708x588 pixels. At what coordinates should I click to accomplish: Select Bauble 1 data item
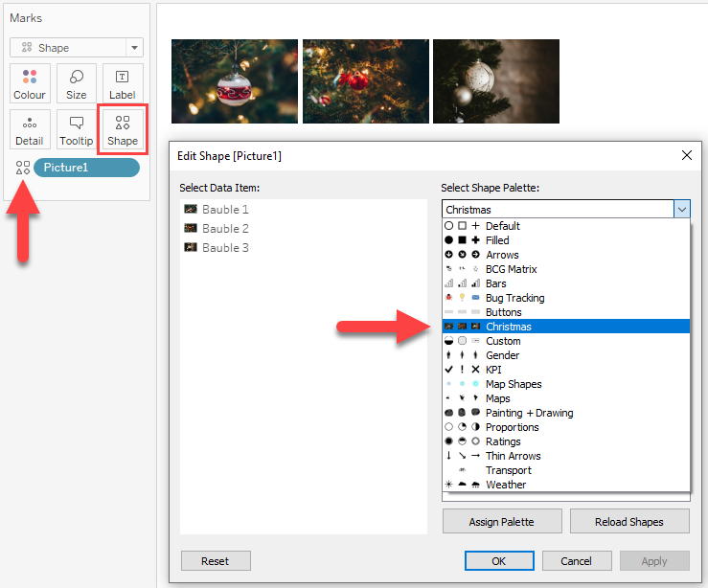click(x=225, y=210)
